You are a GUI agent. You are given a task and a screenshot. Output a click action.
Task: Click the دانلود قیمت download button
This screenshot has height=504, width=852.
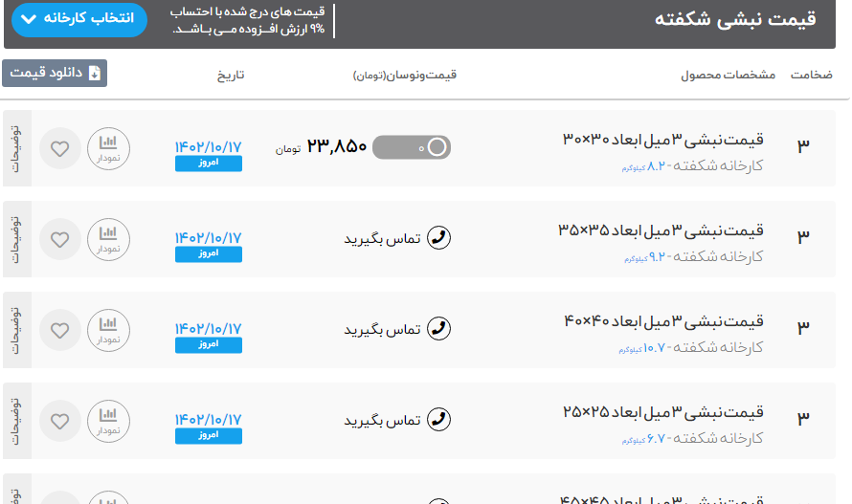(55, 74)
